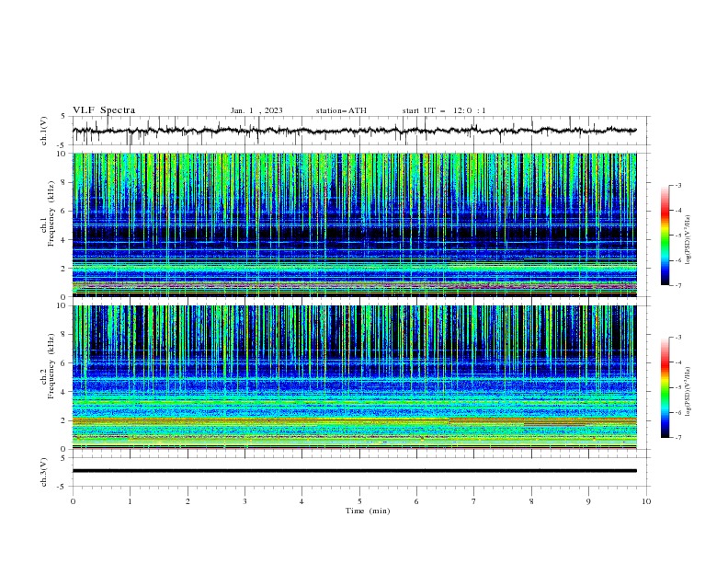Image resolution: width=728 pixels, height=563 pixels.
Task: Click time axis tick label '5'
Action: pyautogui.click(x=359, y=501)
